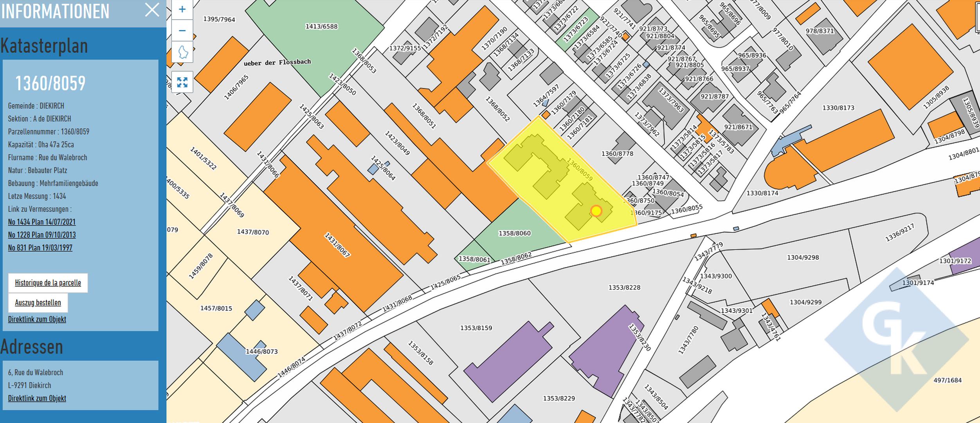Close the Informationen panel

[152, 10]
